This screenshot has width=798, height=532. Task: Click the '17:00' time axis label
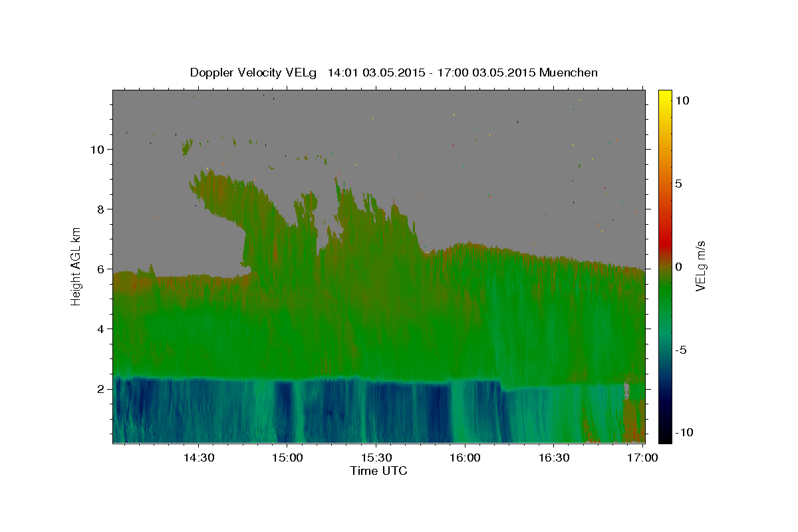[642, 458]
